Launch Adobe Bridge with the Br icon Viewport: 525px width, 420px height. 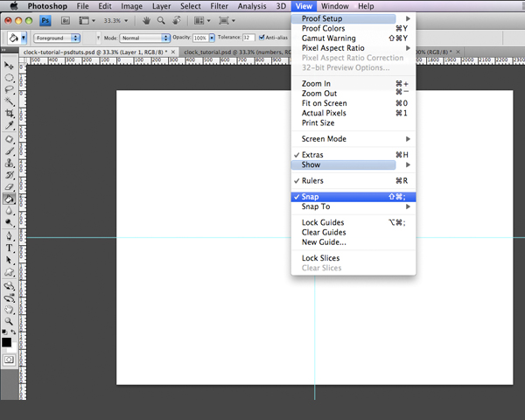click(x=65, y=19)
